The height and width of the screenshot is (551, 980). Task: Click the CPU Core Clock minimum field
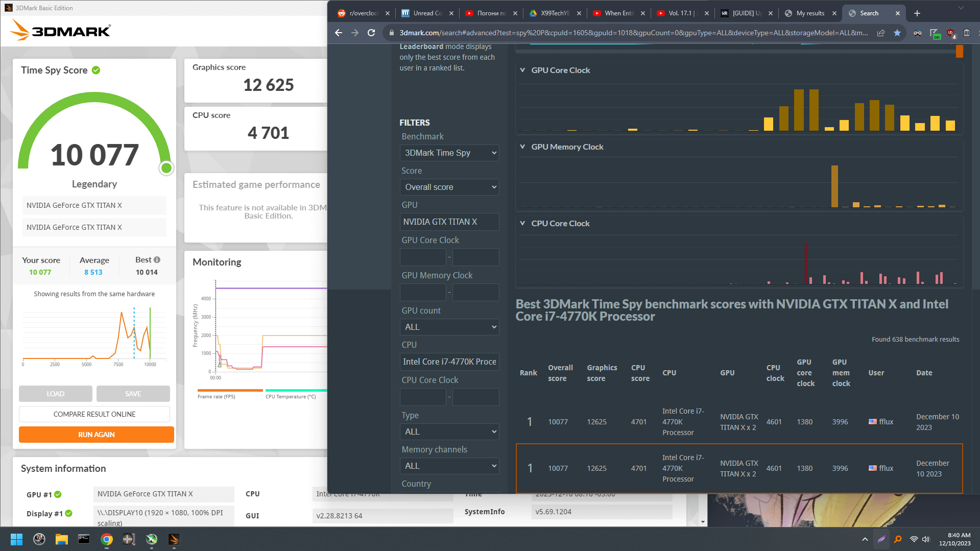point(423,397)
